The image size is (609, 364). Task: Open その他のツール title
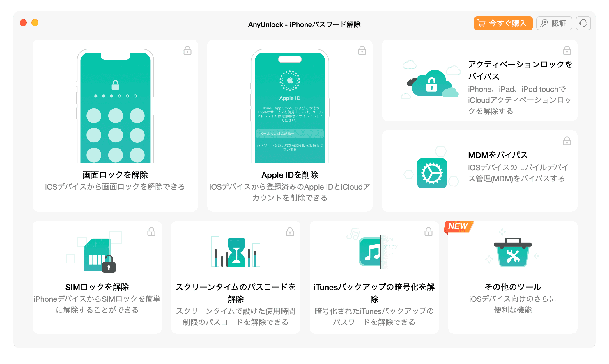point(513,287)
